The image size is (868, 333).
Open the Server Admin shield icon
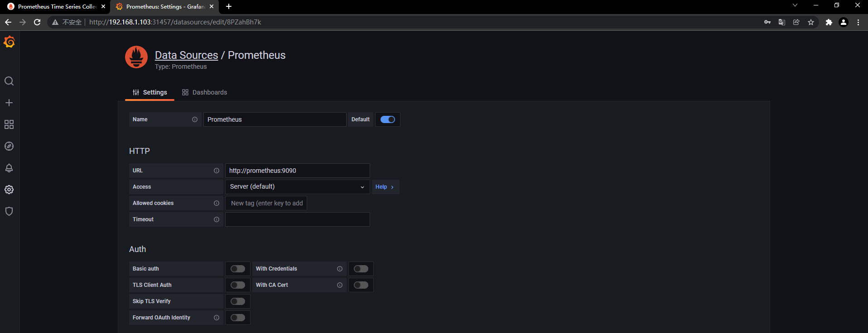click(x=9, y=211)
